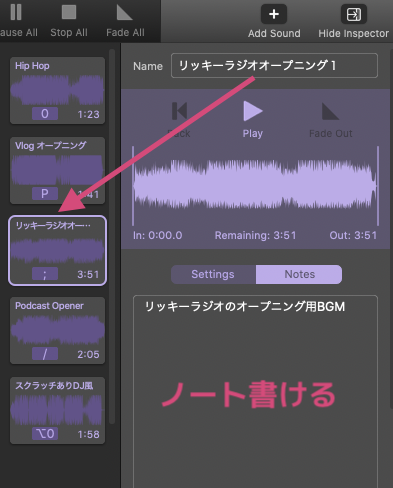This screenshot has height=488, width=393.
Task: Click the Stop All square icon
Action: (x=69, y=12)
